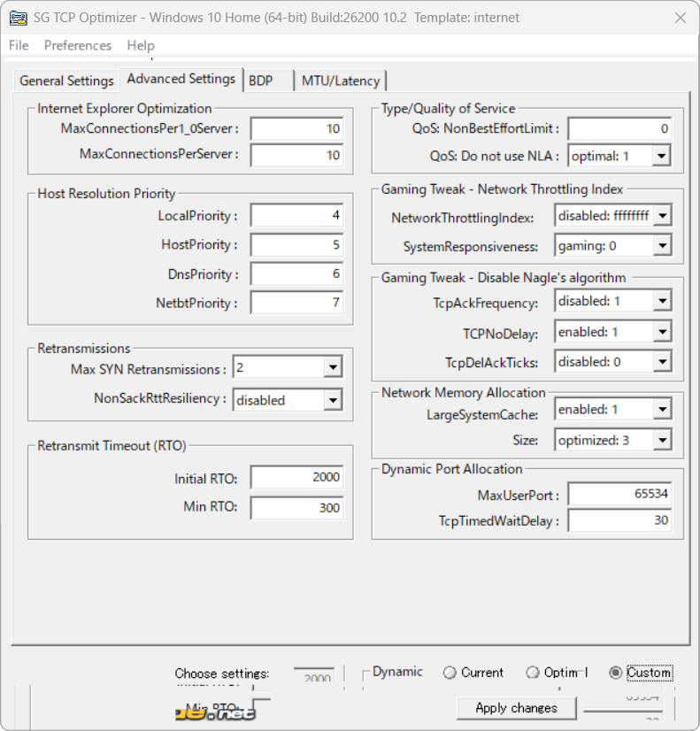Click the MaxUserPort input field

point(619,494)
